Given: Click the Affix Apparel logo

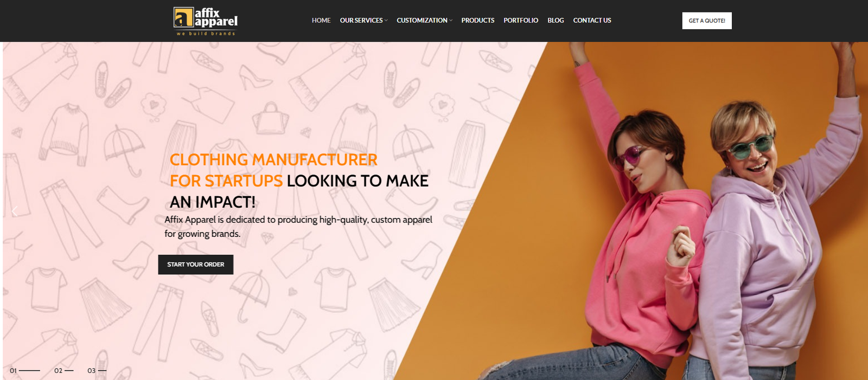Looking at the screenshot, I should [206, 21].
